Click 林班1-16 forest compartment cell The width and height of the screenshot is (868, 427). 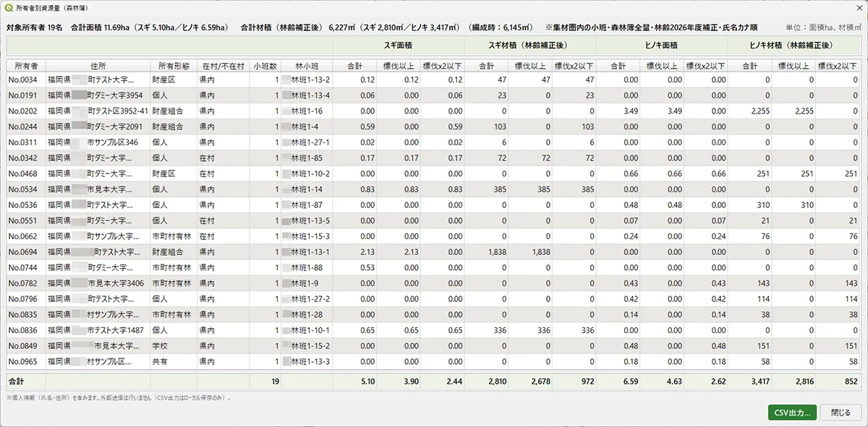pos(307,111)
